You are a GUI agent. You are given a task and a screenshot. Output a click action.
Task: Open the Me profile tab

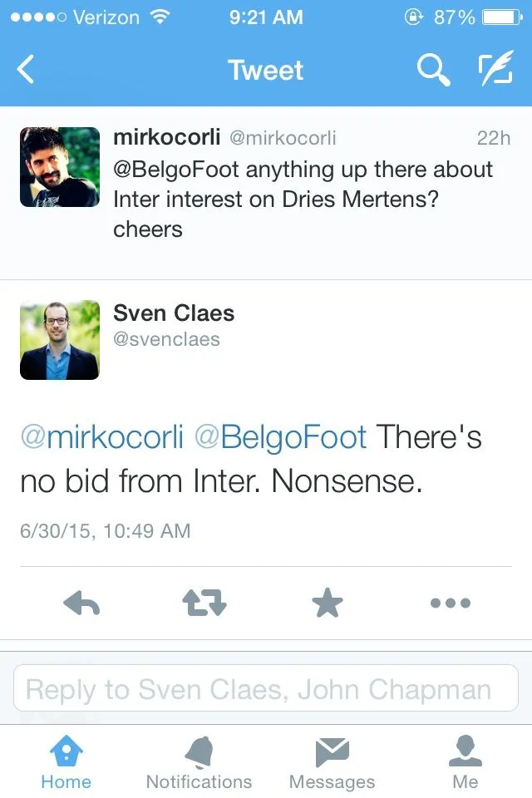[465, 763]
